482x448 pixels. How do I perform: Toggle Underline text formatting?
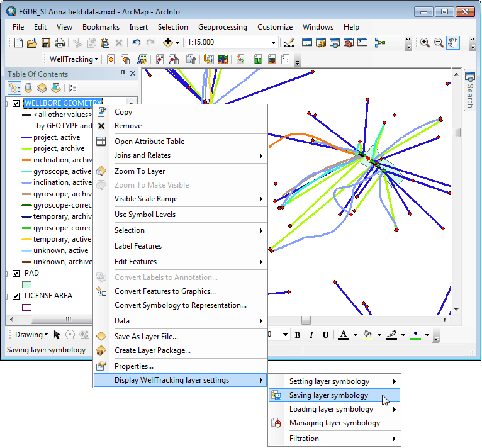[325, 335]
